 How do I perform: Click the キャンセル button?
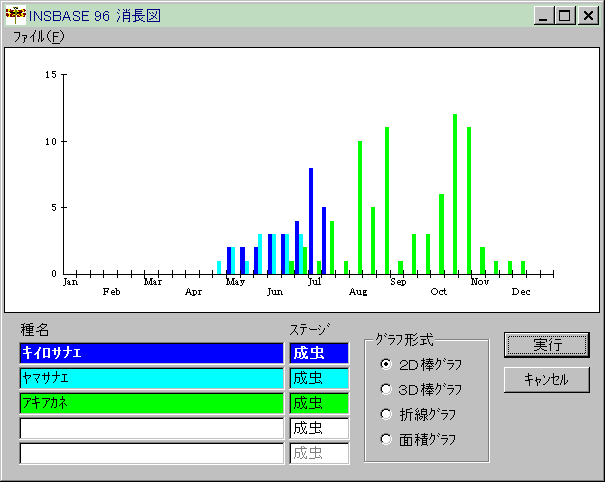click(x=546, y=379)
